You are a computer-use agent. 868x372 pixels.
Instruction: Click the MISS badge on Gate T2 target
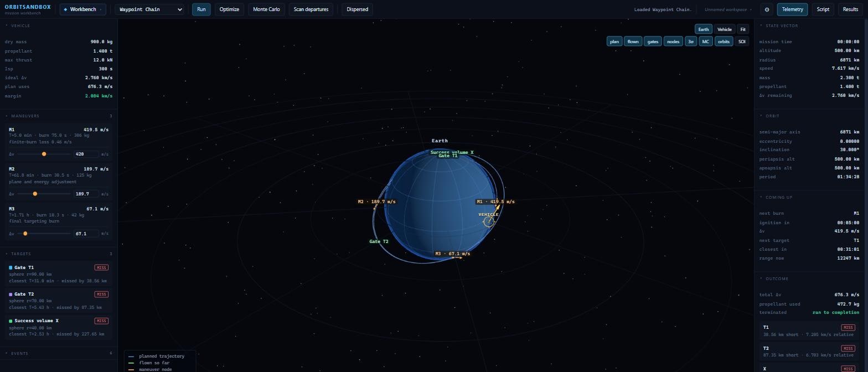101,294
